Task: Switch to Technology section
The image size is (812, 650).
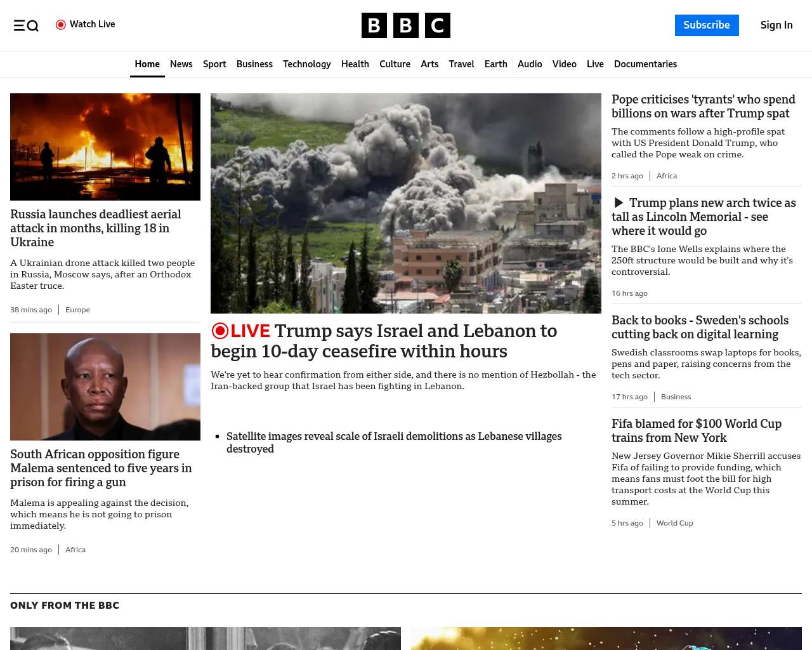Action: pyautogui.click(x=307, y=64)
